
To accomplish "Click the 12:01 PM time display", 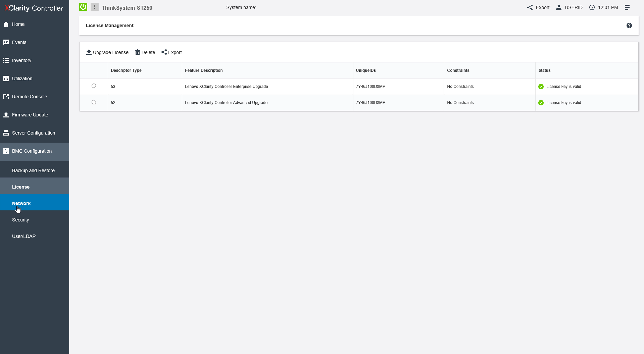I will click(x=608, y=7).
